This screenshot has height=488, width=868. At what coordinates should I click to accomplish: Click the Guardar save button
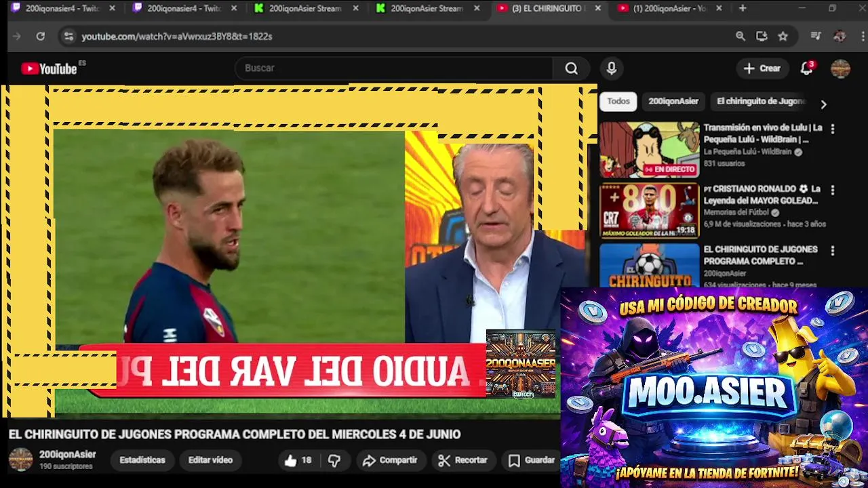(532, 460)
